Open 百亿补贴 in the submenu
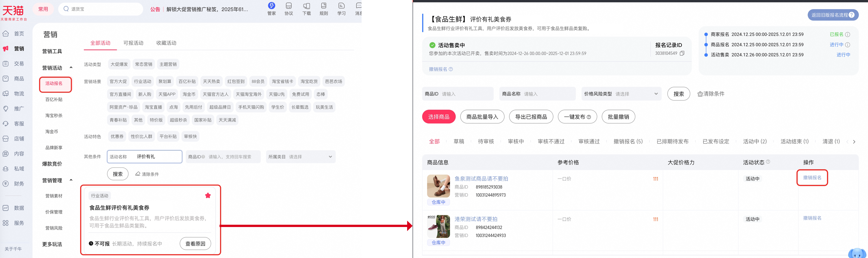The width and height of the screenshot is (868, 258). (x=54, y=100)
